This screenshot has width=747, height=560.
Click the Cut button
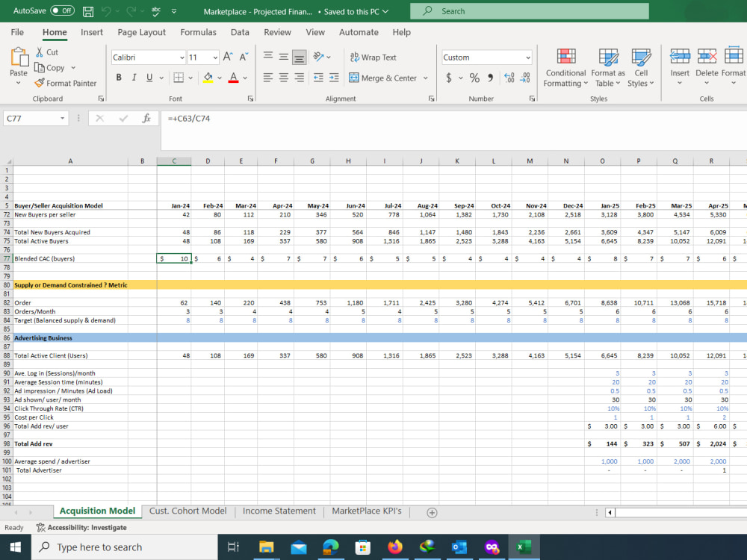[46, 52]
